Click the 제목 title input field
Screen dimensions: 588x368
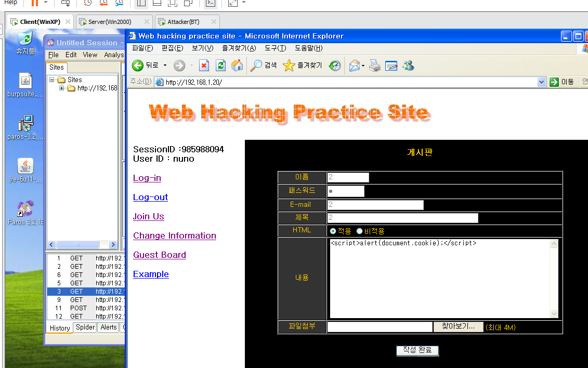(403, 218)
